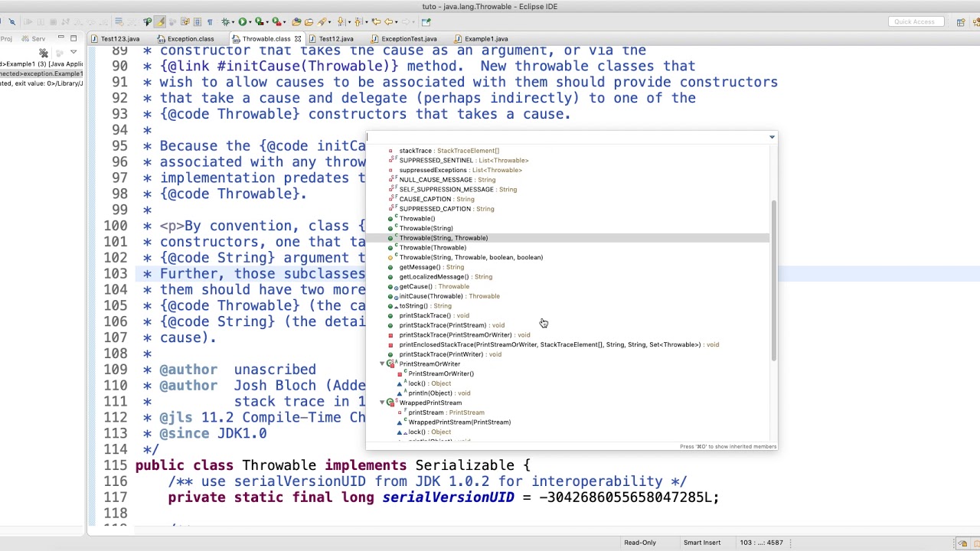Click status bar icon at bottom right
Viewport: 980px width, 551px height.
tap(962, 543)
